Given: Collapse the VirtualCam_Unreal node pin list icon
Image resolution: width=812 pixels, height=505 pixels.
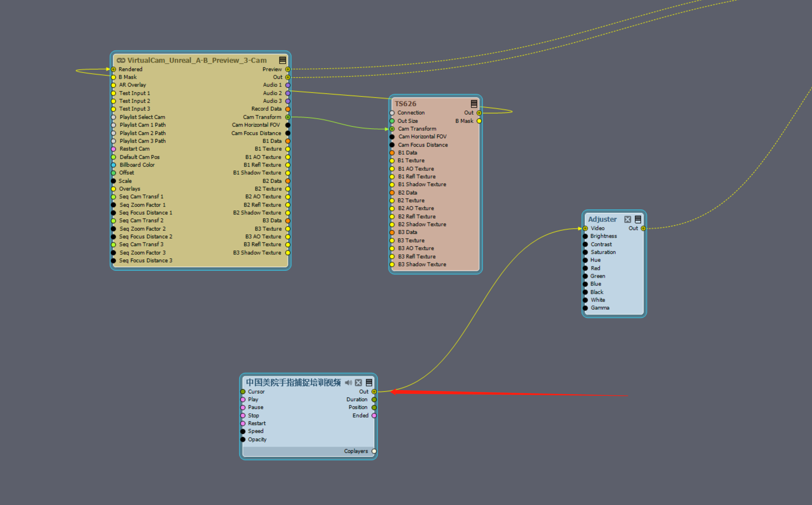Looking at the screenshot, I should click(x=282, y=60).
